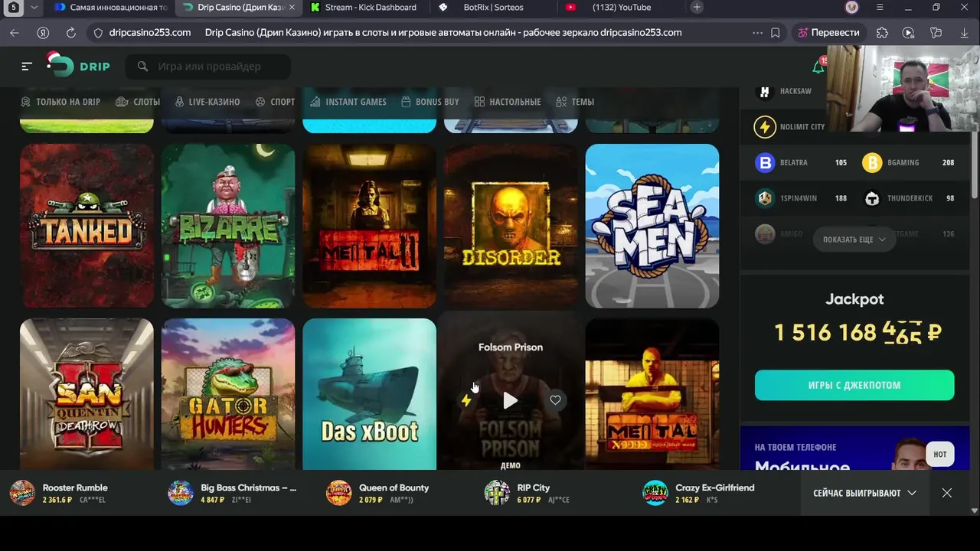Open the browser downloads icon
Screen dimensions: 980x551
[964, 33]
